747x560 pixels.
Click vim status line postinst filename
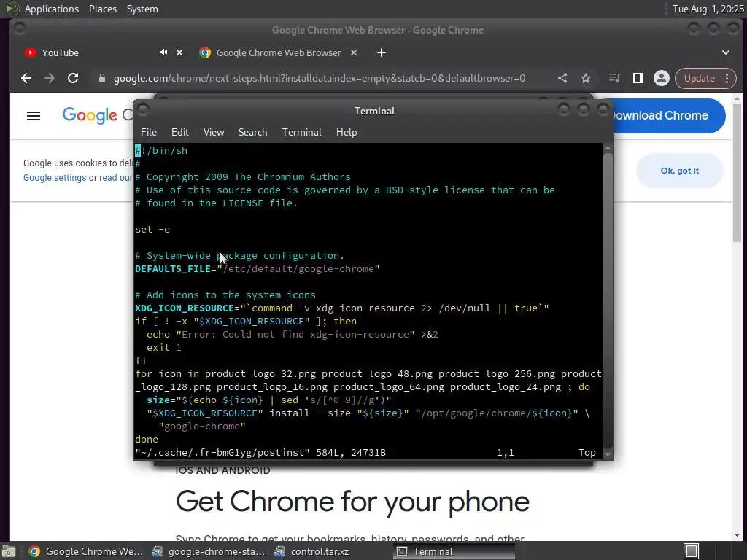click(222, 452)
